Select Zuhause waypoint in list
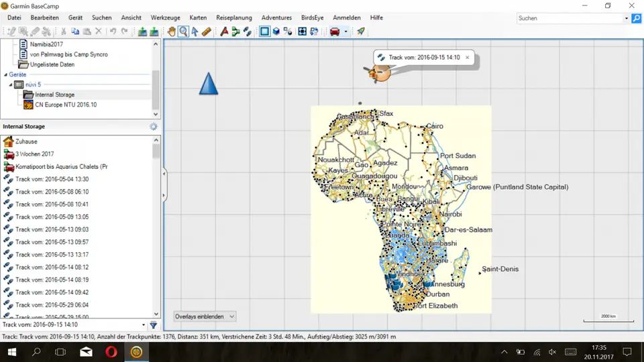The width and height of the screenshot is (644, 362). [26, 141]
